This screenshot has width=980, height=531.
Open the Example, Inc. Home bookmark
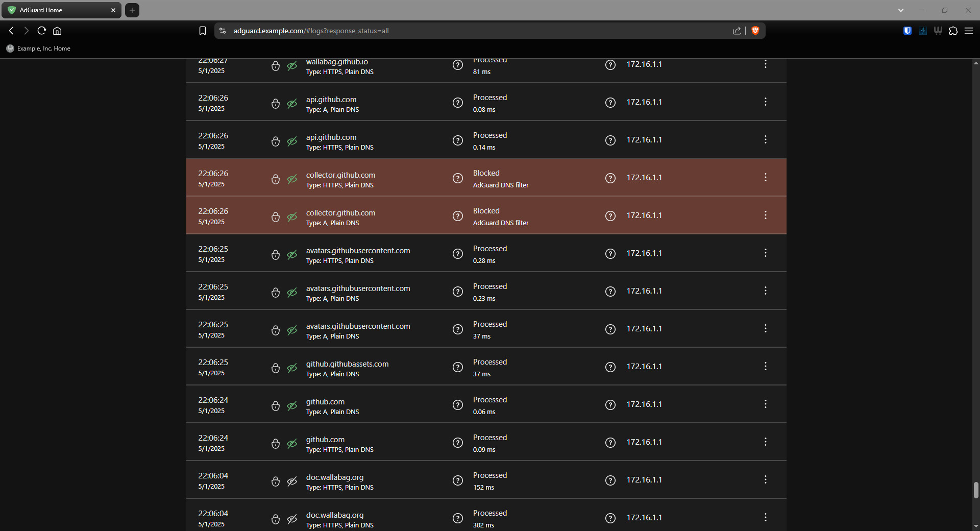click(x=39, y=49)
